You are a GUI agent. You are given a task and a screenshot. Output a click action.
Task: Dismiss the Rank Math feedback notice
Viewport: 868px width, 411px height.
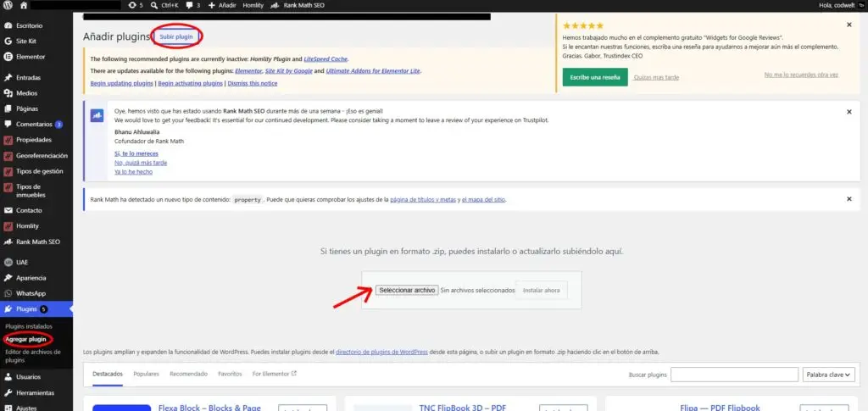pyautogui.click(x=849, y=112)
